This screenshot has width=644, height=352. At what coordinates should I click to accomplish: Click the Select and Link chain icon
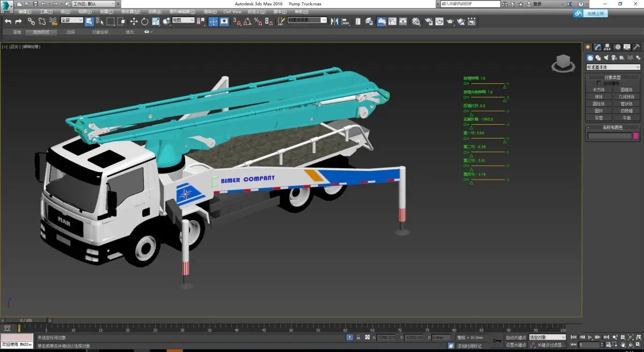31,21
